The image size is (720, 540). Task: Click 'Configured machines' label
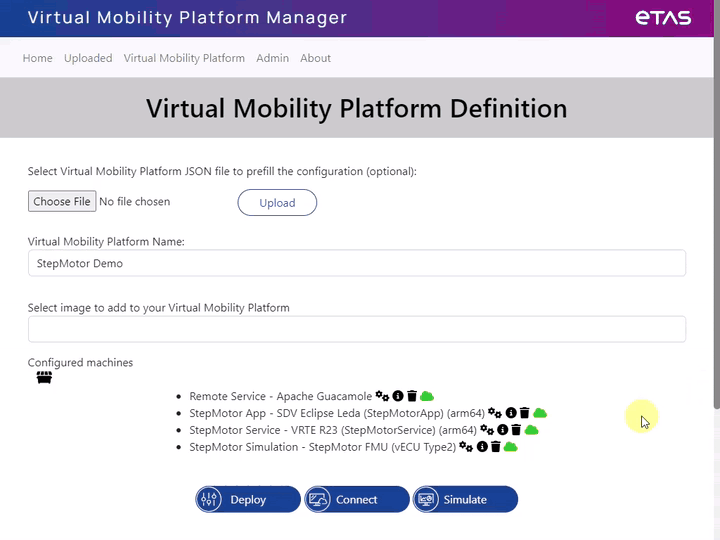tap(80, 362)
